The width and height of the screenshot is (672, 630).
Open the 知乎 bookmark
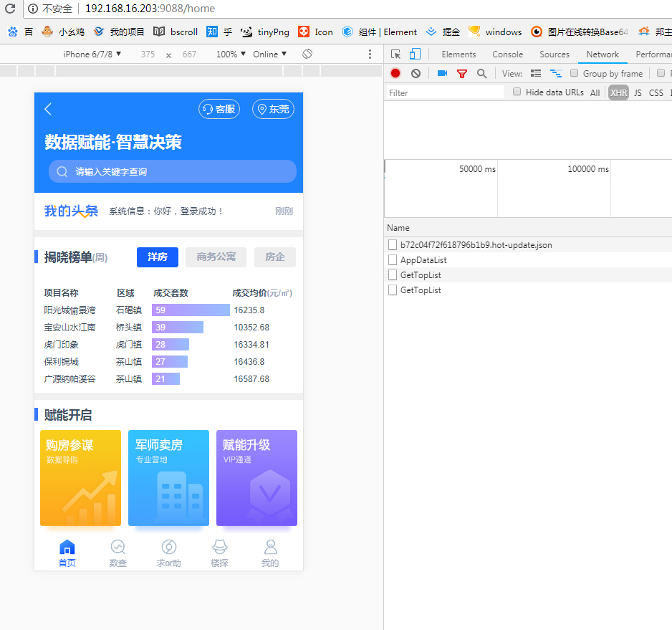tap(219, 32)
